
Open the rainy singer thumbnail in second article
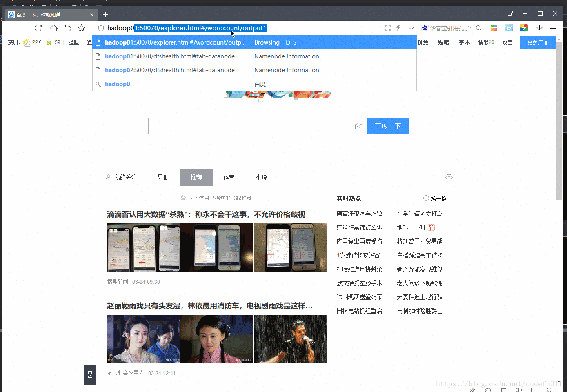coord(290,339)
